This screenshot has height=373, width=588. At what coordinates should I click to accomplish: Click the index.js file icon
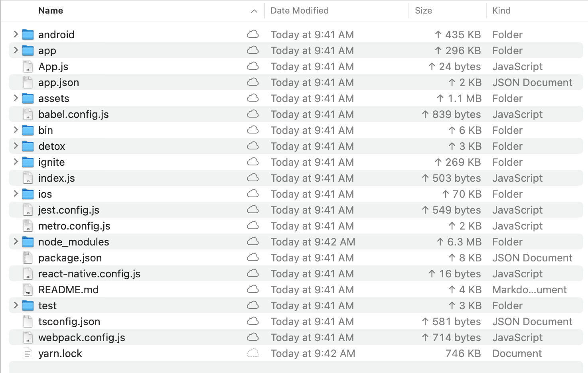pos(28,178)
